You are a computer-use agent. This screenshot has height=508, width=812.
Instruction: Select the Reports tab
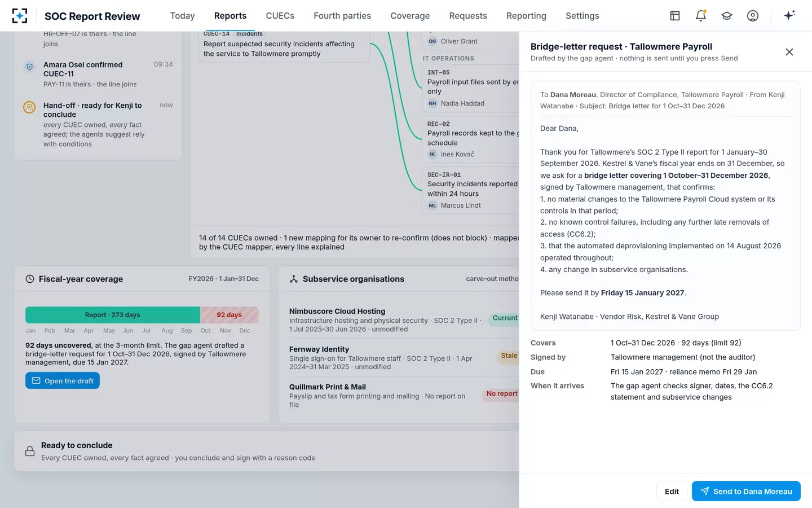click(230, 16)
